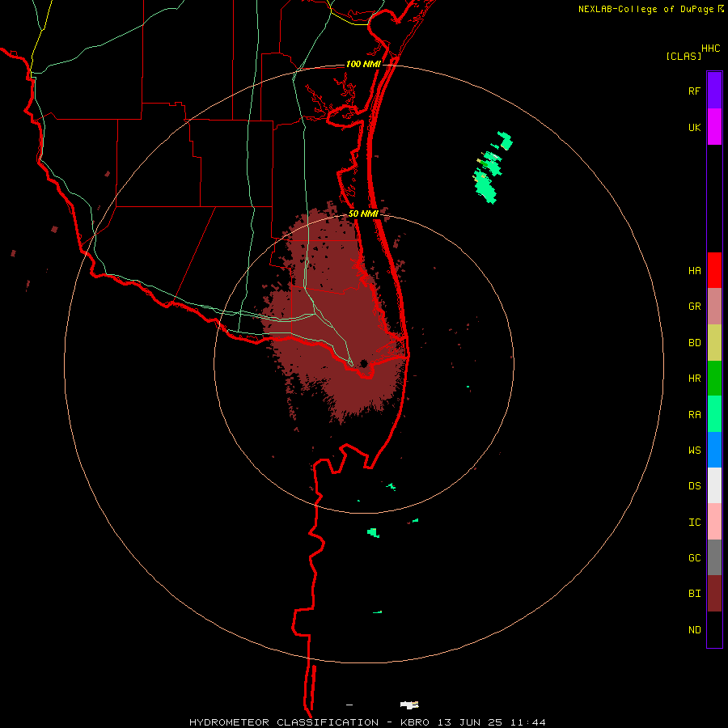Click the 50 NMI range ring label

[x=363, y=214]
